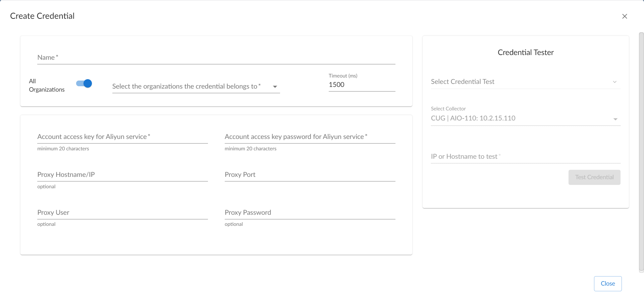This screenshot has height=300, width=644.
Task: Click the IP or Hostname to test field
Action: tap(525, 157)
